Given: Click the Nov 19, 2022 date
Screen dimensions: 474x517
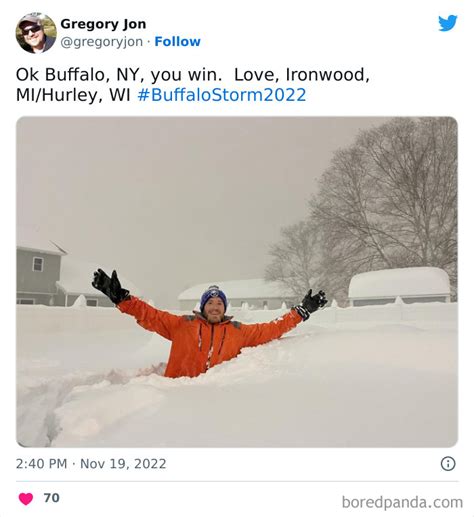Looking at the screenshot, I should click(x=123, y=464).
